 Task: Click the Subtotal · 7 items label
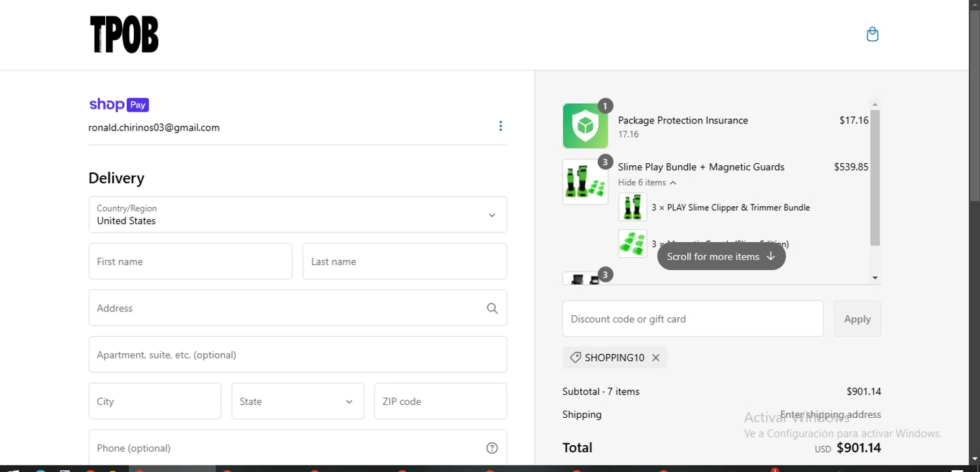tap(601, 392)
